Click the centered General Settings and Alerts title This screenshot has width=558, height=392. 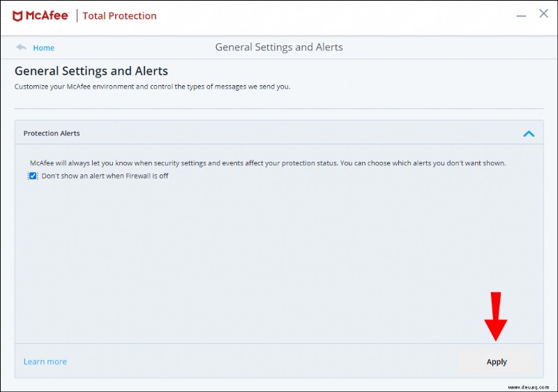click(x=279, y=47)
